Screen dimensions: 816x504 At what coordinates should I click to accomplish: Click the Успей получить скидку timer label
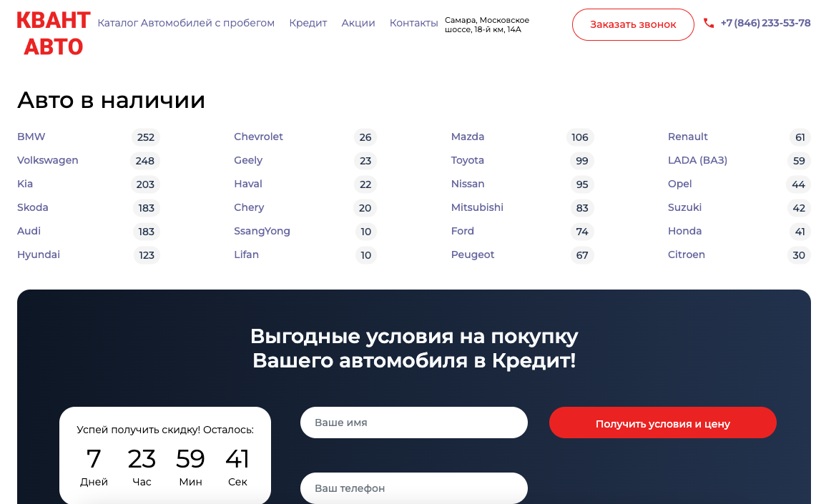tap(165, 430)
